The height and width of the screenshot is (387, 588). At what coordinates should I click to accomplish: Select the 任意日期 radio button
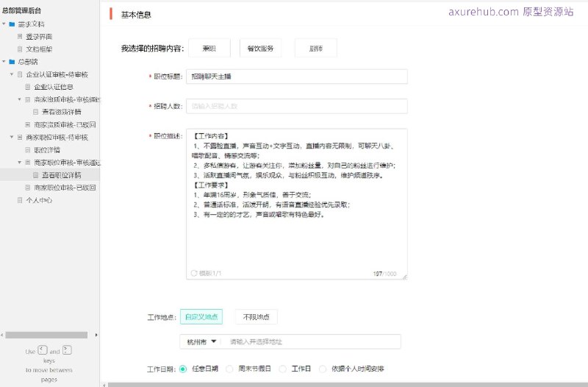183,369
